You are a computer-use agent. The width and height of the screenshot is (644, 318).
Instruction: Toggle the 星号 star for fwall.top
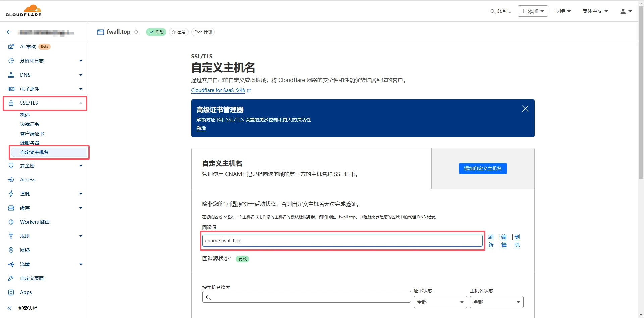pyautogui.click(x=178, y=32)
